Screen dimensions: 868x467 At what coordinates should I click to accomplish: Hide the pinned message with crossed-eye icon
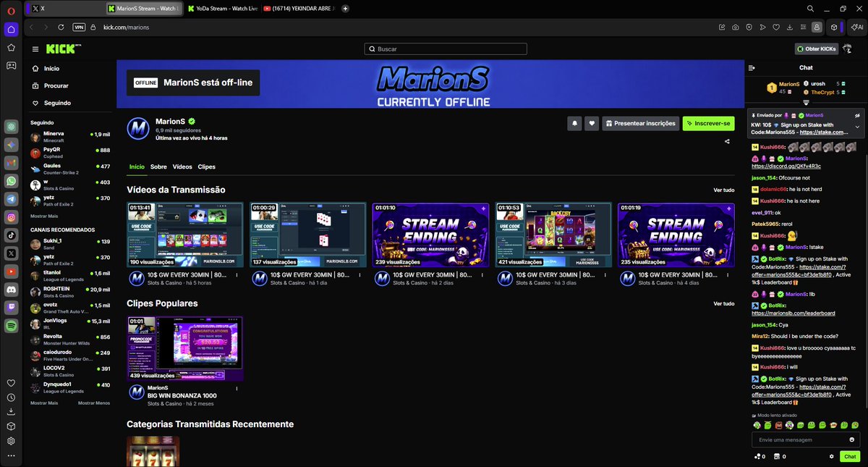857,115
